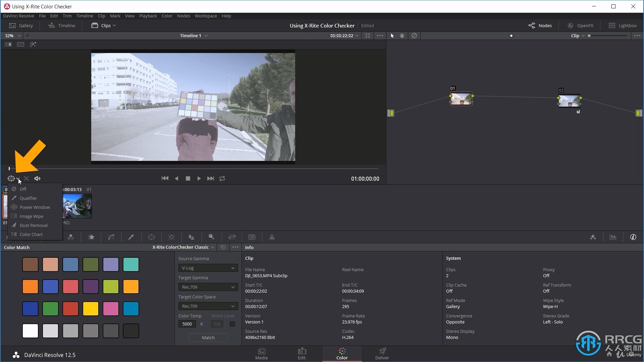
Task: Toggle the Gallery panel
Action: coord(21,25)
